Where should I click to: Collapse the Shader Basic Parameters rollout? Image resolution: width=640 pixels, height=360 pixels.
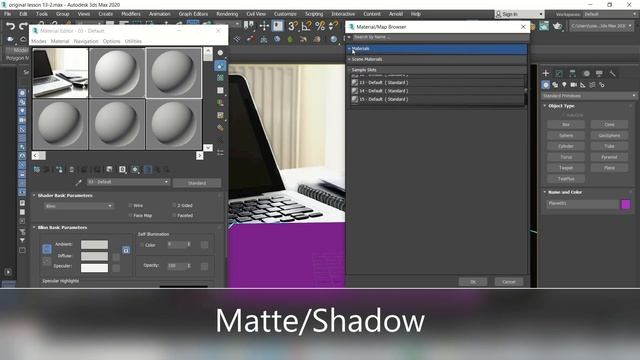pyautogui.click(x=34, y=196)
